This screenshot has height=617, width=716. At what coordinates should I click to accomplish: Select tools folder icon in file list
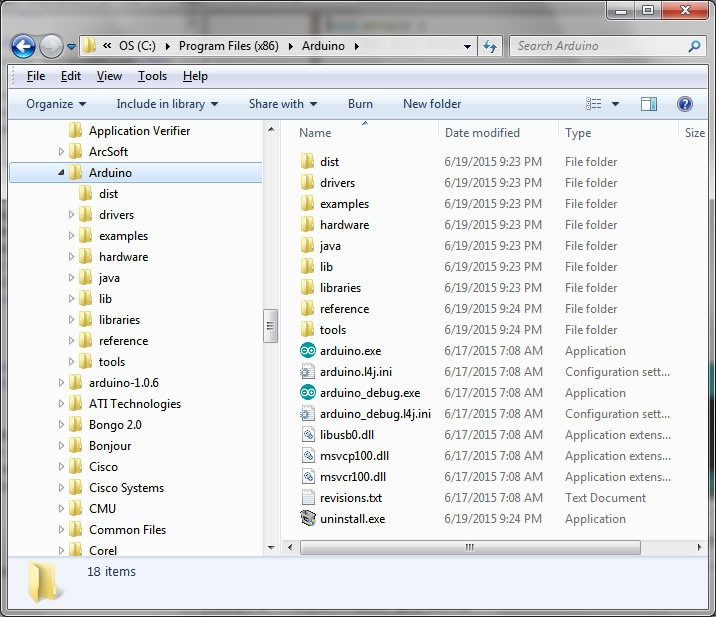tap(308, 330)
